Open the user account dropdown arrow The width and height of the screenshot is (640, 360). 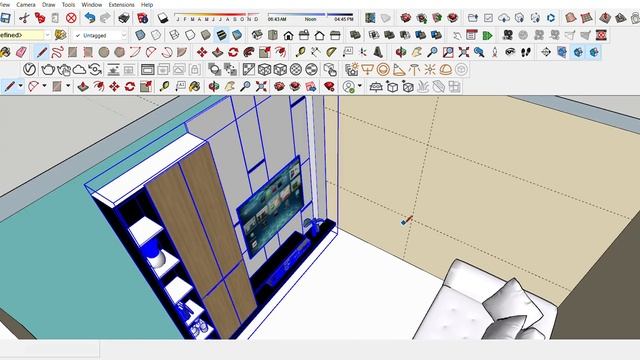pyautogui.click(x=360, y=86)
